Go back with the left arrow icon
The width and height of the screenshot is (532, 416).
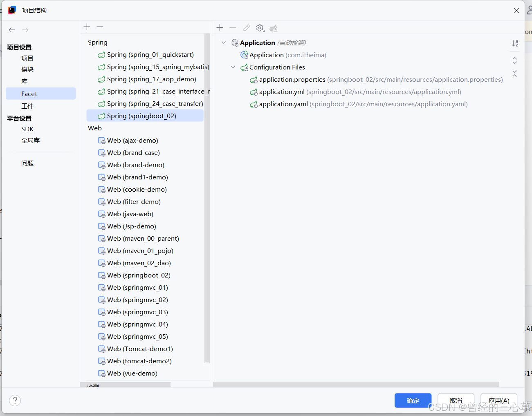coord(12,30)
